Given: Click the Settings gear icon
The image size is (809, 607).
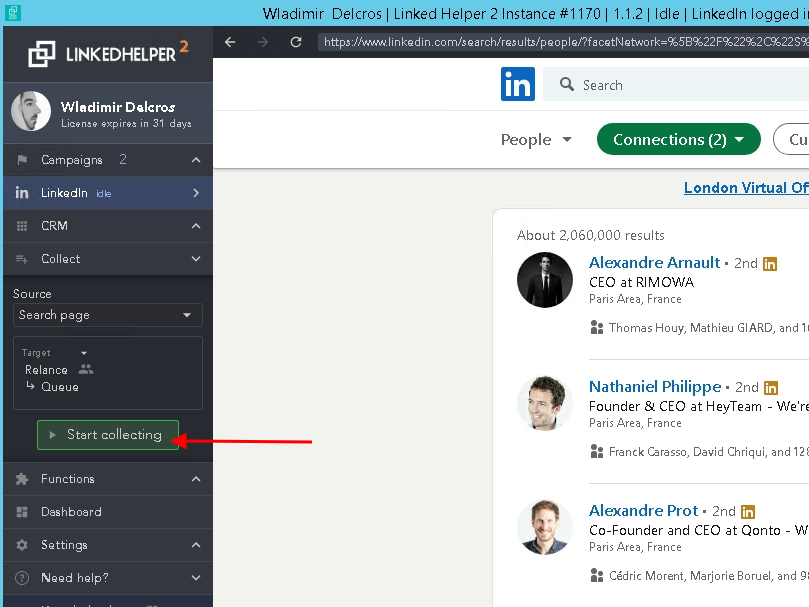Looking at the screenshot, I should [x=22, y=545].
